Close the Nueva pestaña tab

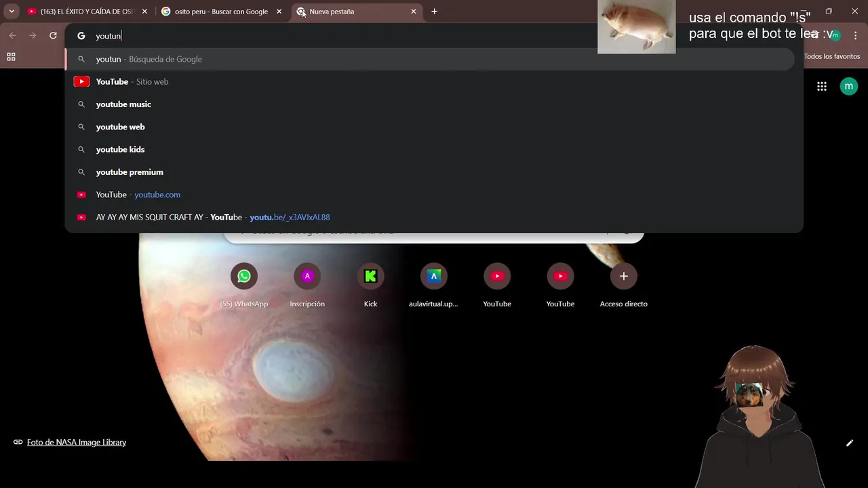click(x=414, y=12)
